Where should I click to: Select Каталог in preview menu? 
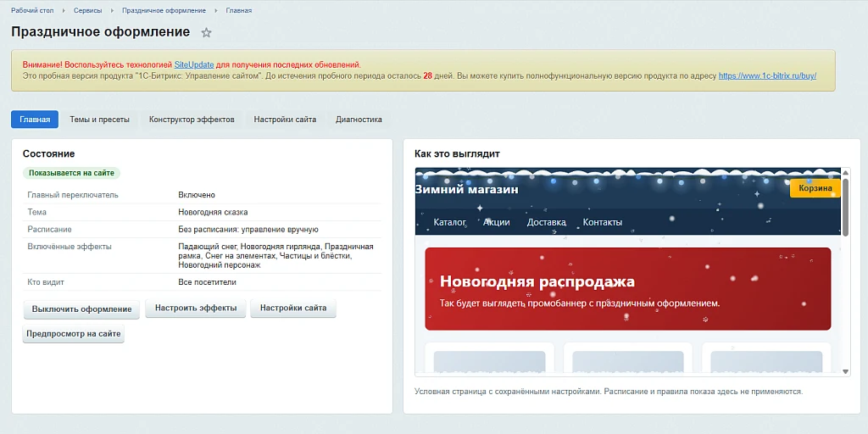pyautogui.click(x=449, y=222)
